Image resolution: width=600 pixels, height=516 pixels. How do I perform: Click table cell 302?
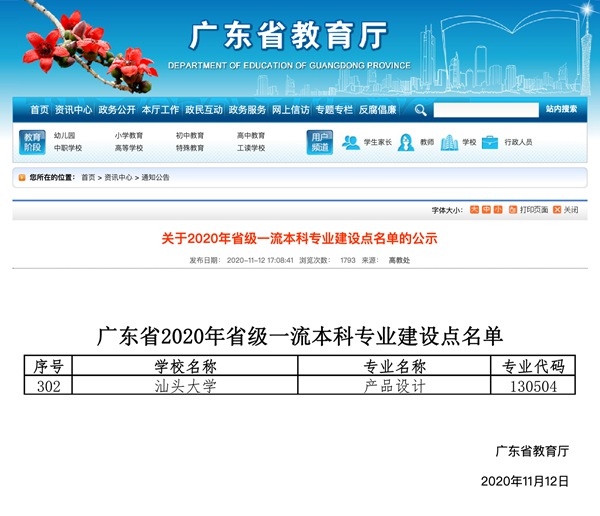(x=49, y=386)
